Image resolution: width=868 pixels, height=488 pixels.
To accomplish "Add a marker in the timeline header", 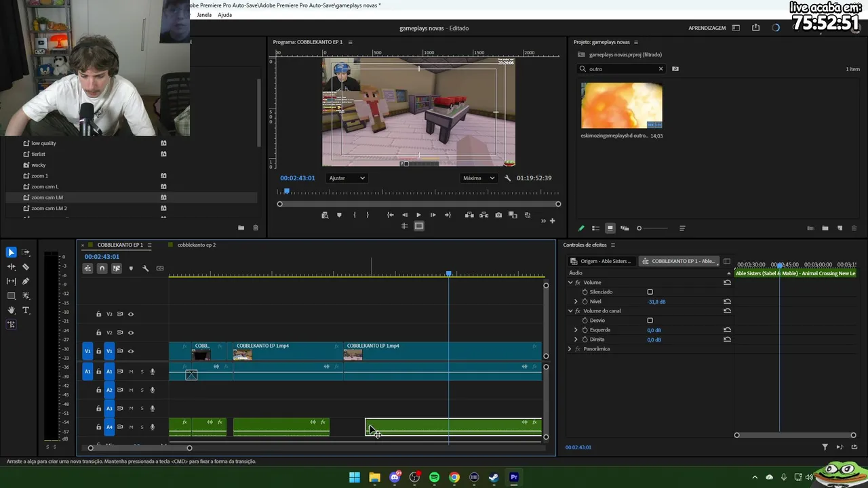I will (x=131, y=268).
